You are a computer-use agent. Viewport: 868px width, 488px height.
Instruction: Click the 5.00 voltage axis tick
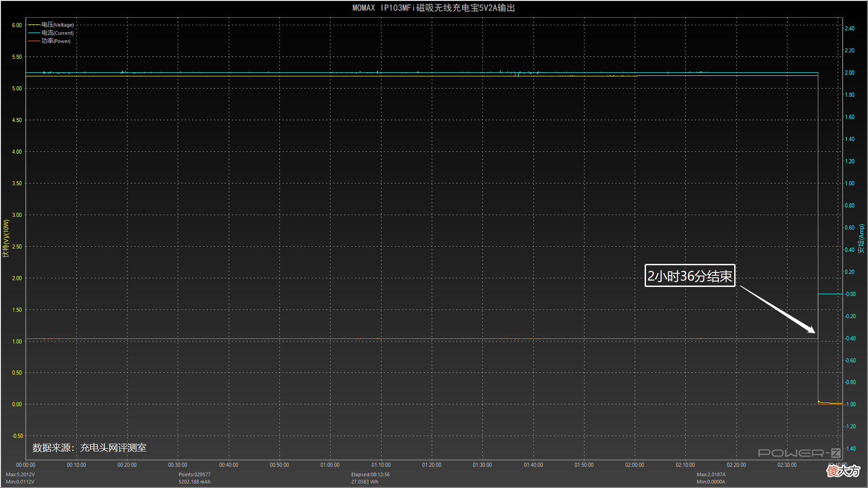[x=17, y=89]
